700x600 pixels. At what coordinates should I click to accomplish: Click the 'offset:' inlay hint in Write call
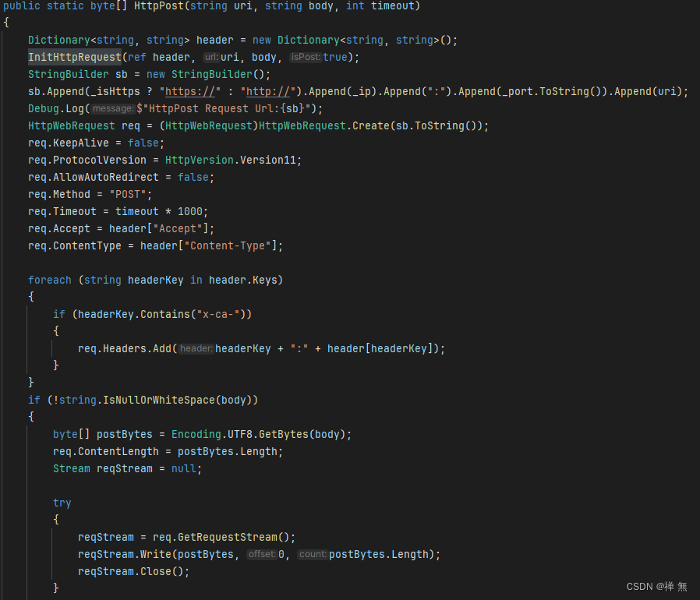[262, 554]
